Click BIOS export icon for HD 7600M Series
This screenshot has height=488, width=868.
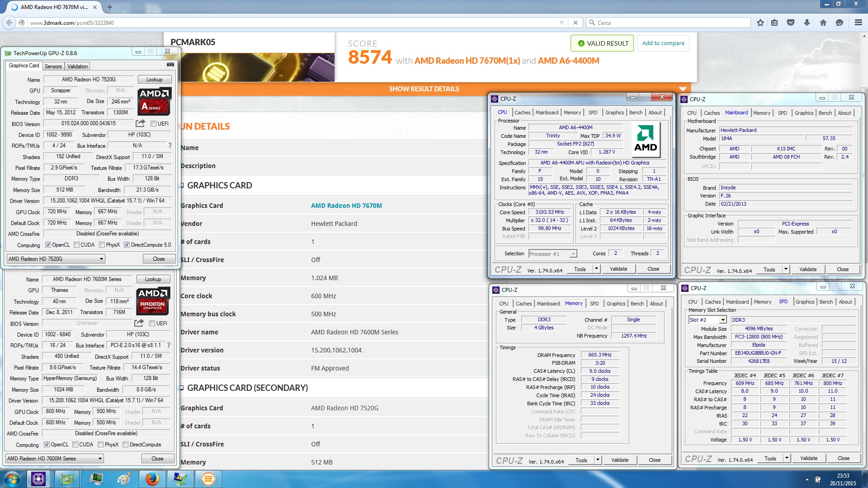(x=139, y=323)
